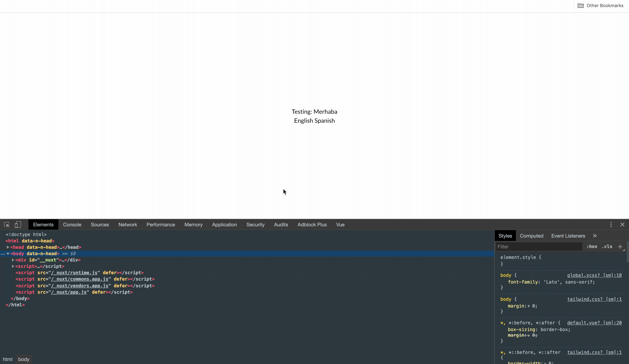Select body in the breadcrumb bar
This screenshot has width=629, height=364.
tap(24, 359)
